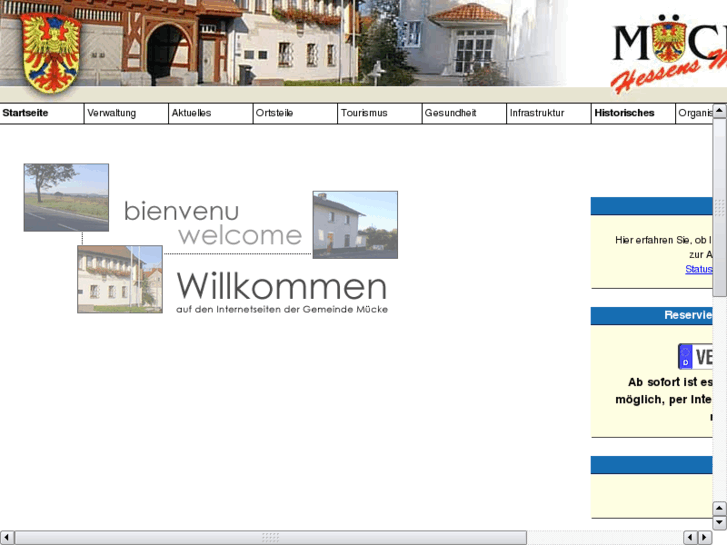Open the Startseite menu item
Screen dimensions: 727x545
coord(42,113)
